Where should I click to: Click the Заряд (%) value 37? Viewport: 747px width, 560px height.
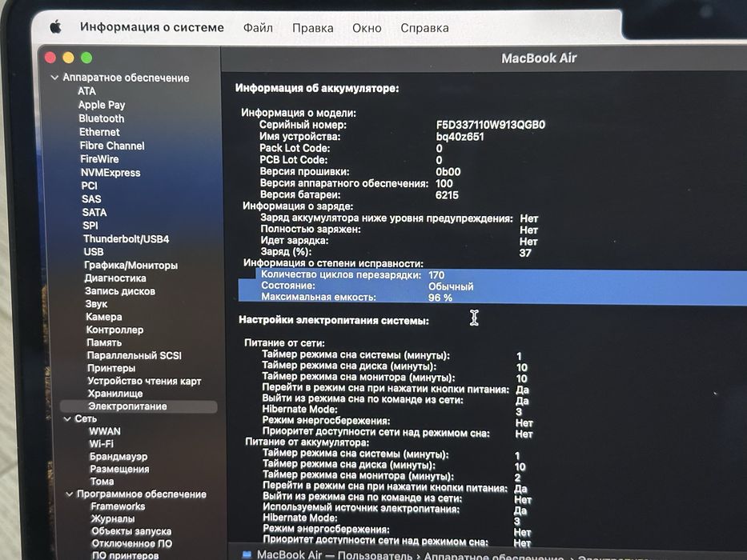click(x=525, y=253)
